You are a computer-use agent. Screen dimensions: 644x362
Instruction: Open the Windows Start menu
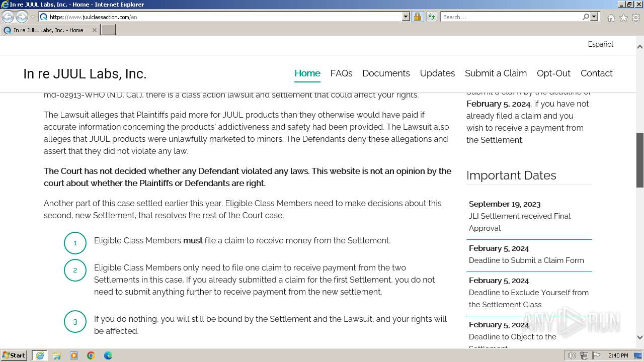click(x=14, y=355)
